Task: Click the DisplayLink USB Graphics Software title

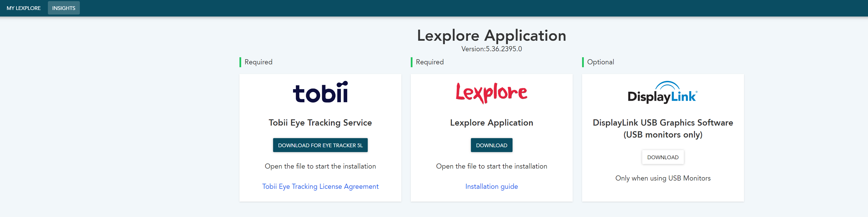Action: [x=663, y=128]
